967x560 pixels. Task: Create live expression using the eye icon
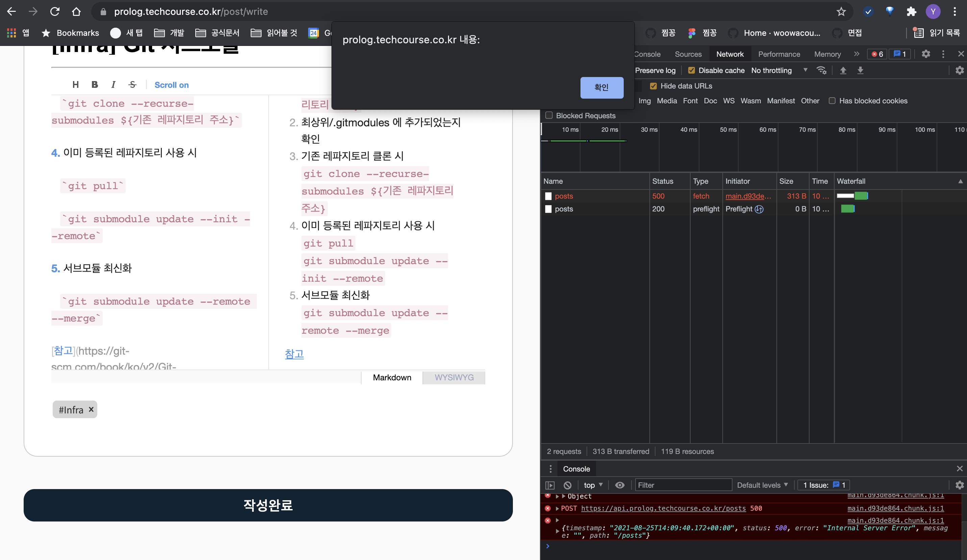(620, 485)
